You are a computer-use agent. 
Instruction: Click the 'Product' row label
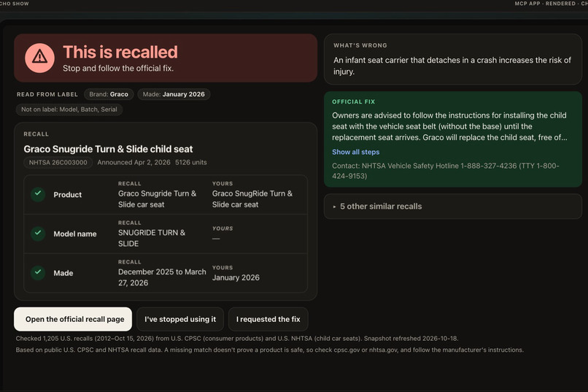tap(68, 195)
